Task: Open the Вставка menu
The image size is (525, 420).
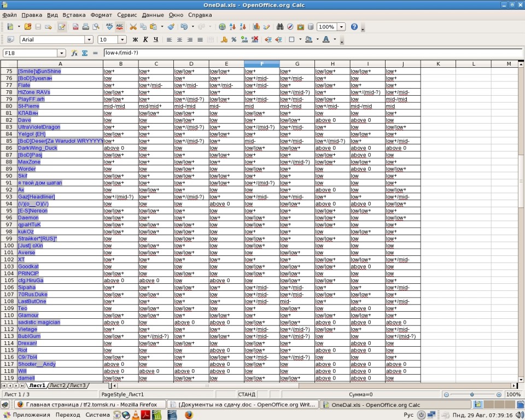Action: click(x=74, y=15)
